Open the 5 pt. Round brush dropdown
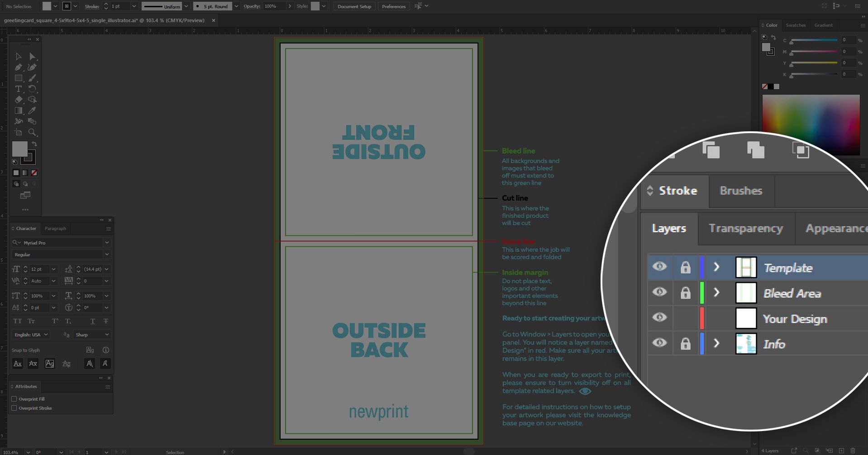868x455 pixels. point(236,6)
